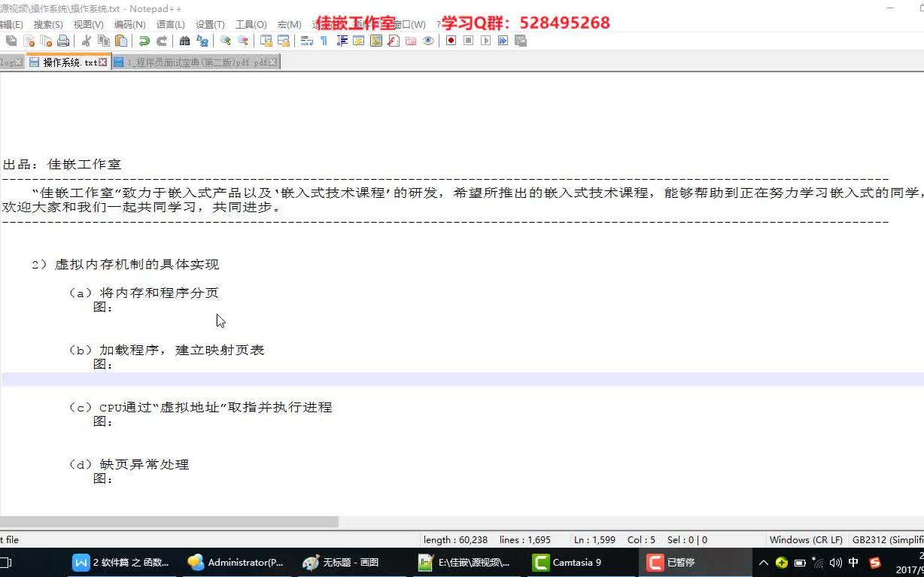This screenshot has width=924, height=577.
Task: Toggle the indent guide display
Action: tap(342, 41)
